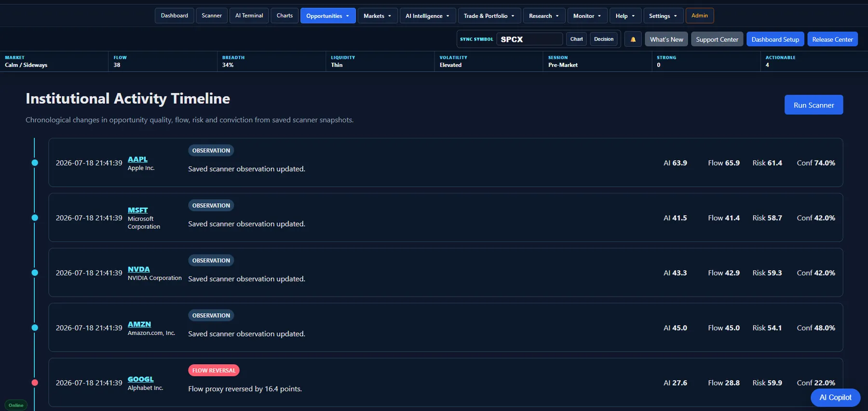This screenshot has width=868, height=411.
Task: Click 'Apple Inc.' company name
Action: tap(141, 168)
